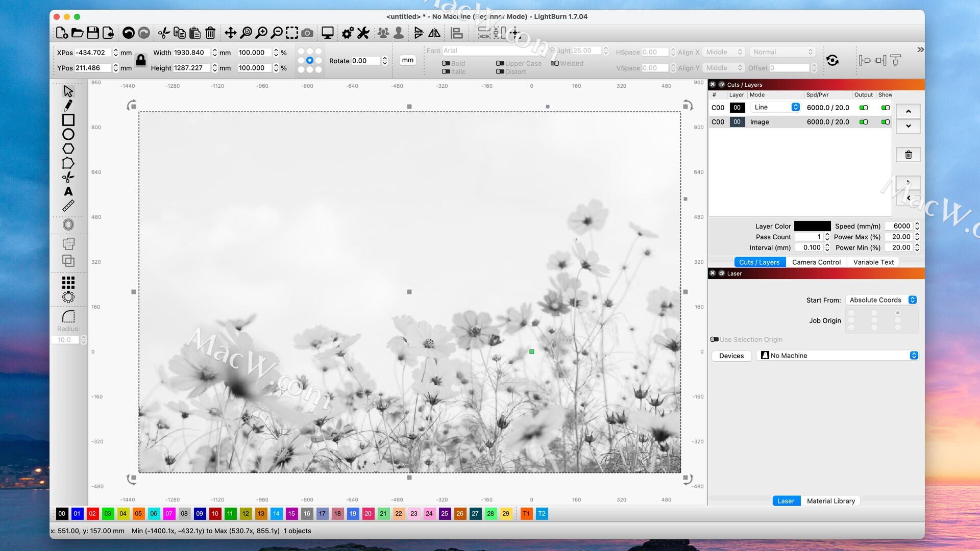Pick the Measure ruler tool
The image size is (980, 551).
pos(68,206)
